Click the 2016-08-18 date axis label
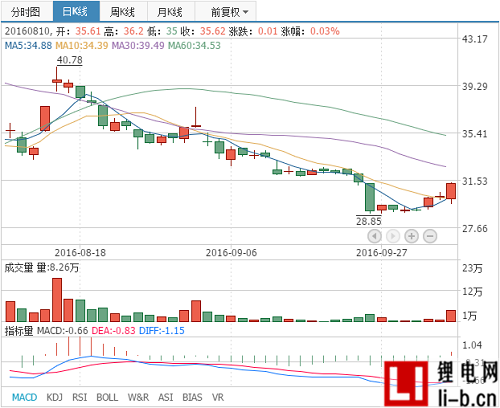Screen dimensions: 500x408 [x=80, y=253]
